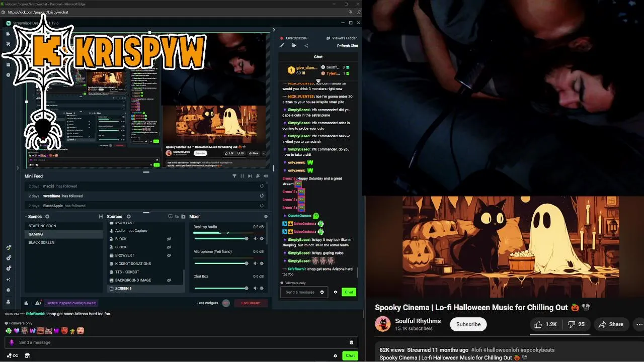This screenshot has width=644, height=362.
Task: Mute Chat Box audio in the Mixer
Action: pyautogui.click(x=255, y=288)
